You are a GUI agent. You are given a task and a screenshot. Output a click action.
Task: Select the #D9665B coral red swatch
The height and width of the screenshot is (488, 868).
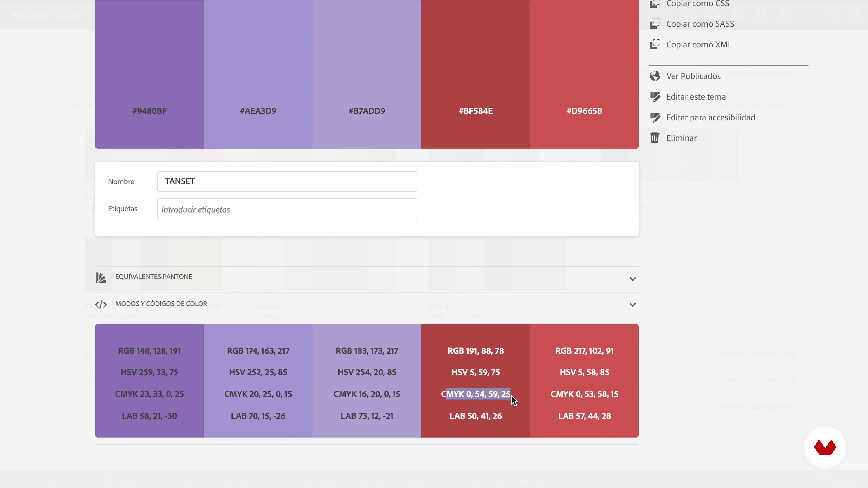tap(584, 74)
